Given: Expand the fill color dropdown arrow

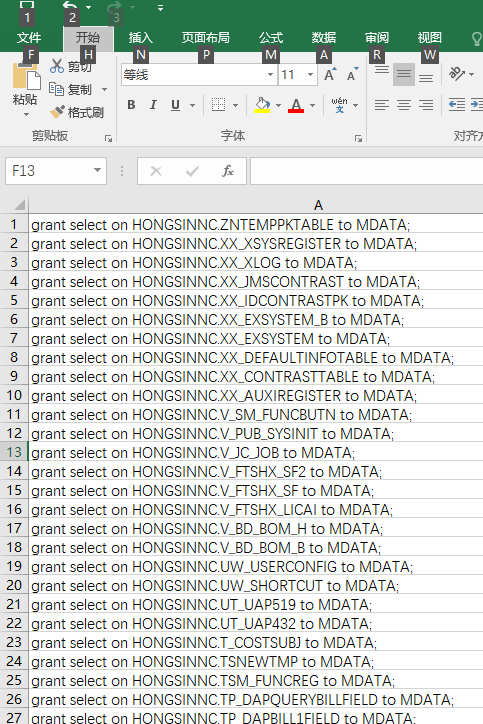Looking at the screenshot, I should click(x=278, y=105).
